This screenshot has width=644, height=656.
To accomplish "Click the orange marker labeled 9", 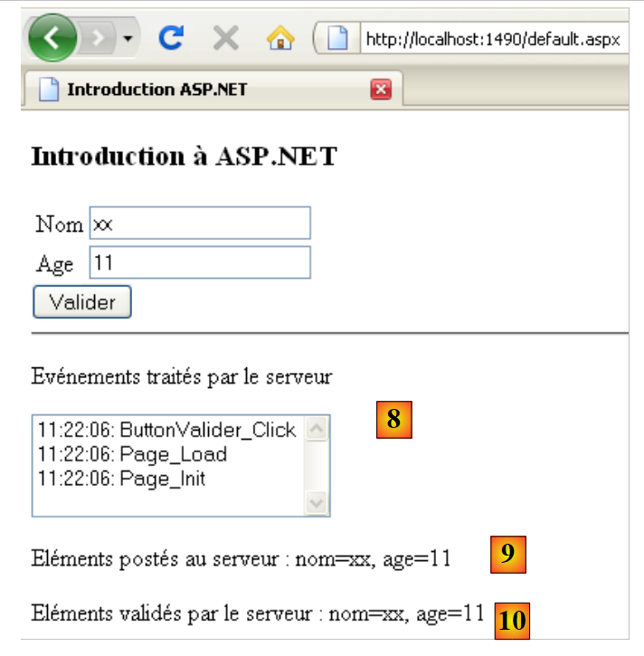I will 507,555.
